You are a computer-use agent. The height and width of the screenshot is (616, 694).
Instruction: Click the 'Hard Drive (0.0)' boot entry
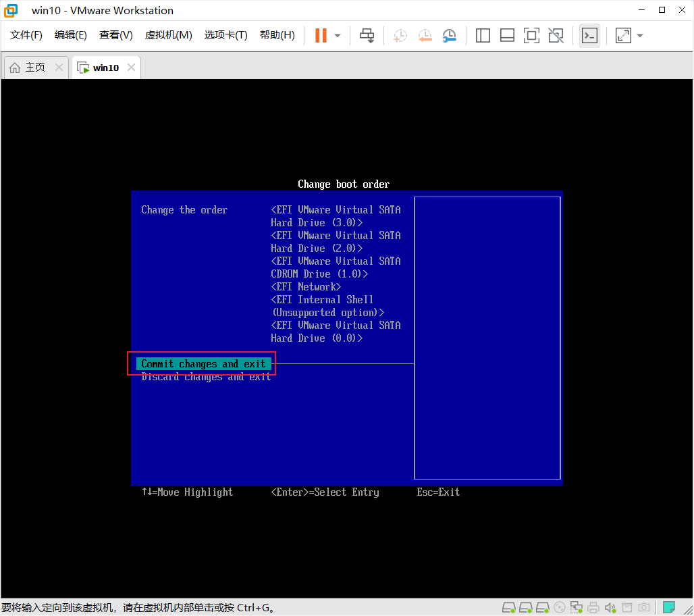(336, 332)
